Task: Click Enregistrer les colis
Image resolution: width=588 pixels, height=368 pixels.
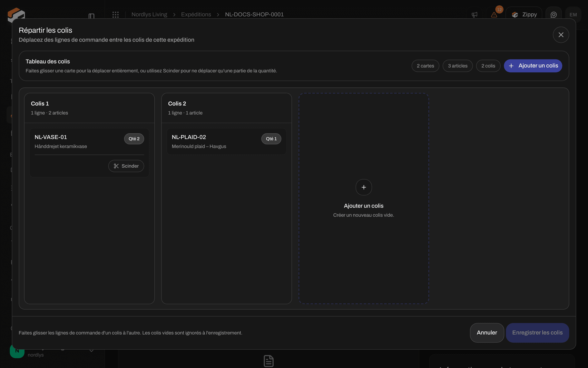Action: point(537,333)
